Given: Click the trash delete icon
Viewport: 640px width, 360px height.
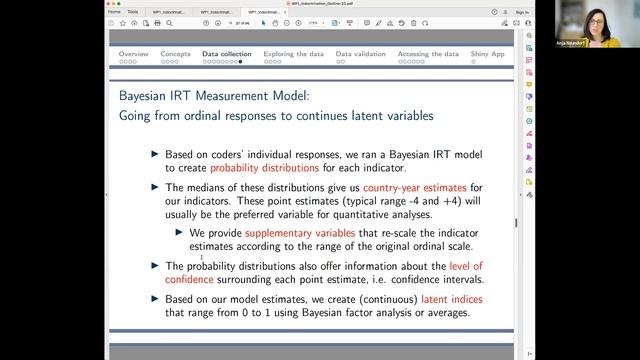Looking at the screenshot, I should point(413,23).
